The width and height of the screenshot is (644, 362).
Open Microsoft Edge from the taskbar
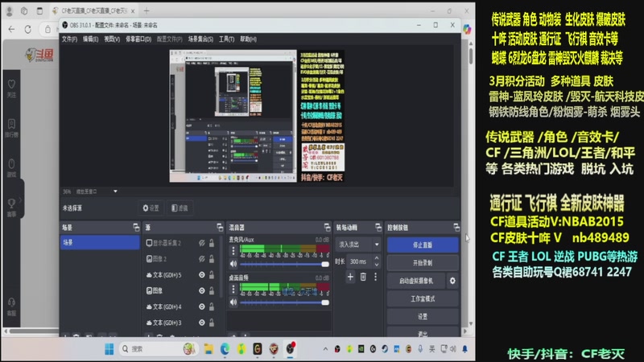coord(225,349)
